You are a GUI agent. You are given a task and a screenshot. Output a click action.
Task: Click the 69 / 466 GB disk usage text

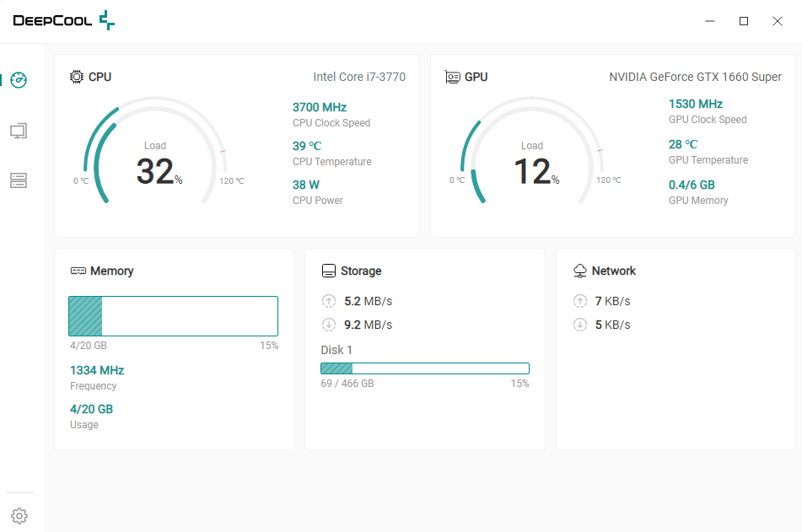click(x=347, y=384)
